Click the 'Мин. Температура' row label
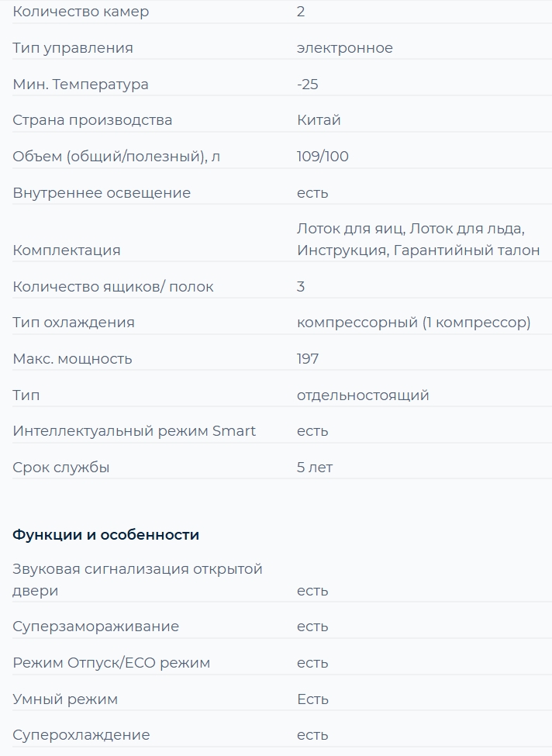 point(81,85)
